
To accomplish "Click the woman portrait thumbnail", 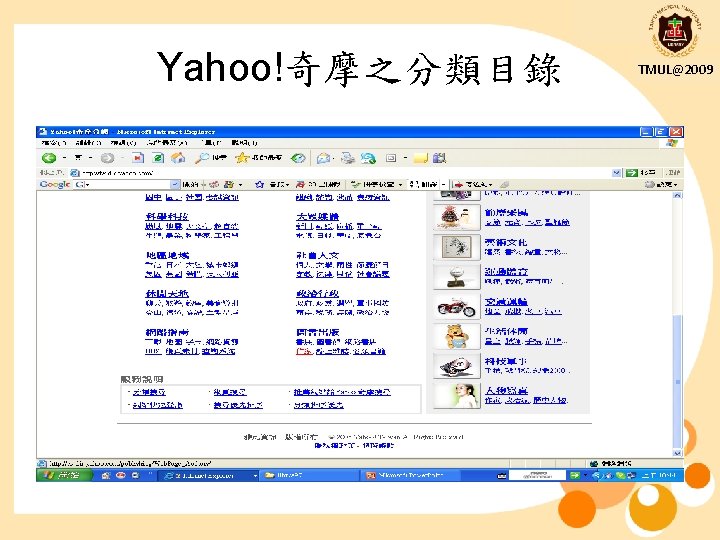I will pyautogui.click(x=456, y=395).
